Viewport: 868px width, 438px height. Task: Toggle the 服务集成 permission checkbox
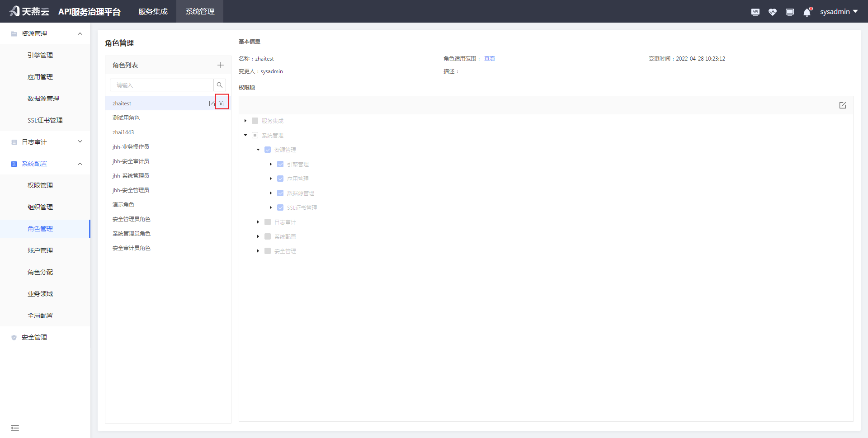(x=255, y=121)
